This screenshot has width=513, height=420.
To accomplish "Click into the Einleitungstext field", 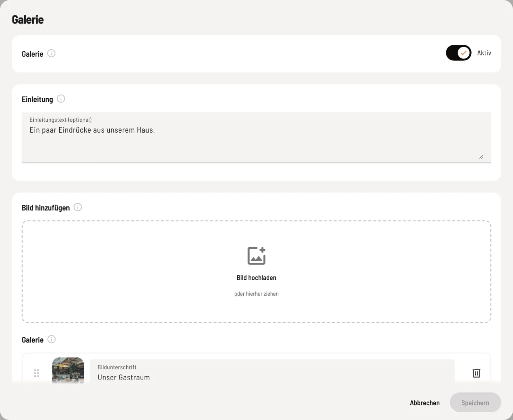I will pyautogui.click(x=256, y=137).
